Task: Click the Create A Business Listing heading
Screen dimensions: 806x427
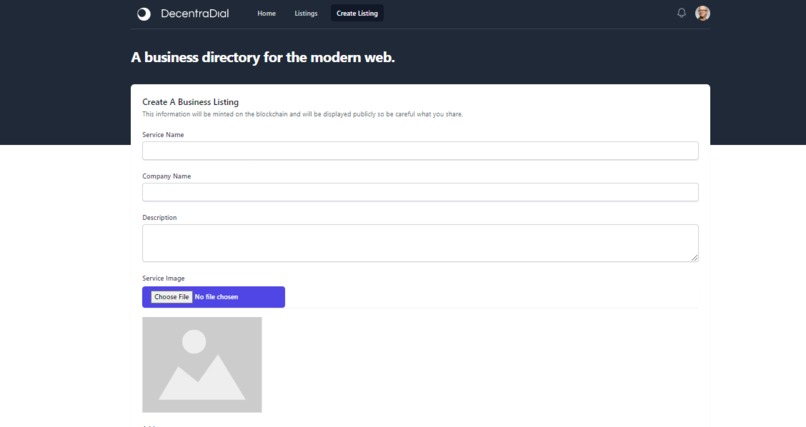Action: [190, 102]
